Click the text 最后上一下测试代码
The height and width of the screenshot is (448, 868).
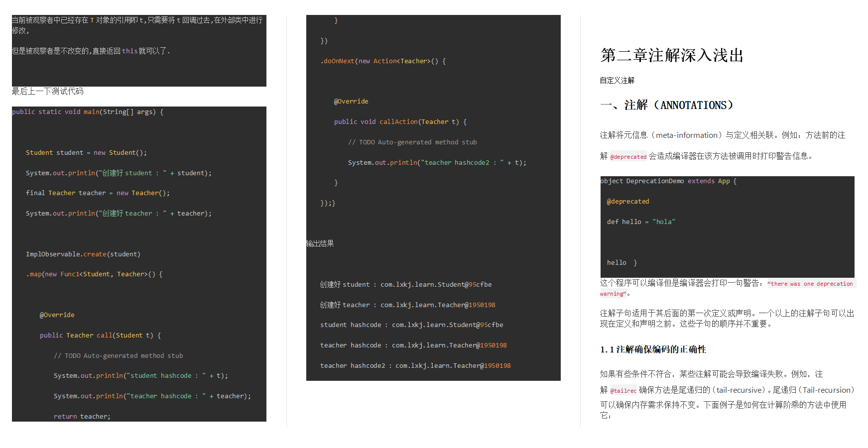pos(47,91)
